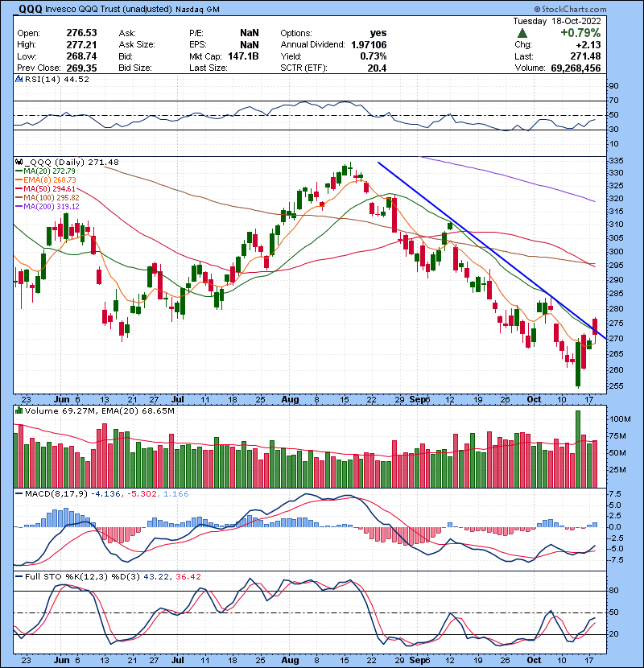
Task: Select the QQQ ticker symbol in header
Action: coord(31,9)
